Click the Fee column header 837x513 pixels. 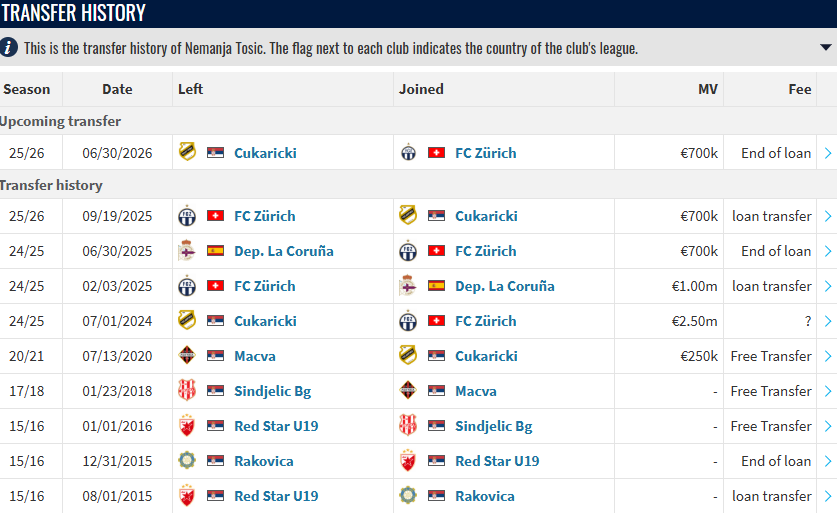[799, 89]
